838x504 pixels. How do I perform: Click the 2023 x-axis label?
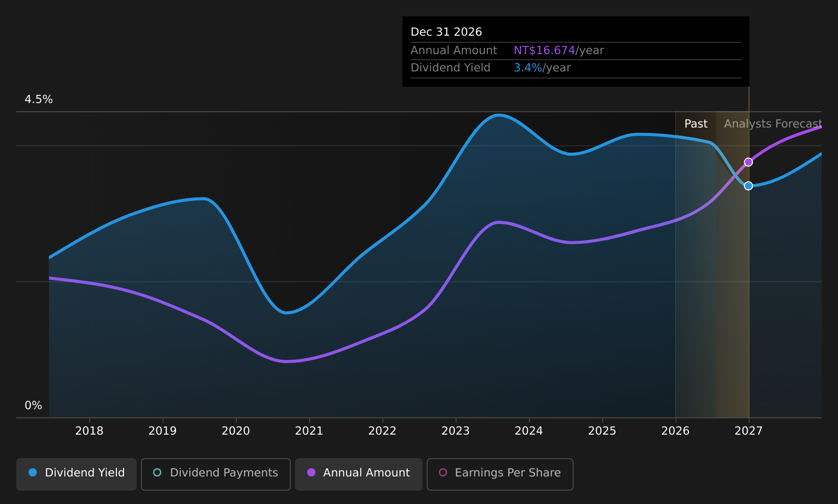pyautogui.click(x=456, y=431)
